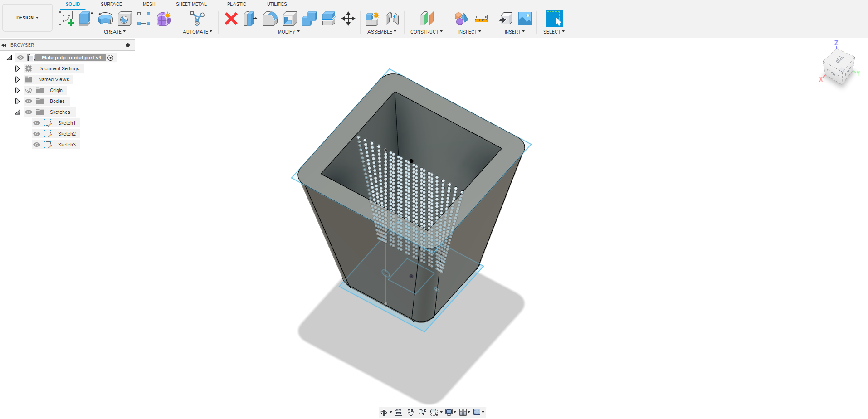Click the TOP face of the ViewCube
Viewport: 868px width, 419px height.
(839, 59)
